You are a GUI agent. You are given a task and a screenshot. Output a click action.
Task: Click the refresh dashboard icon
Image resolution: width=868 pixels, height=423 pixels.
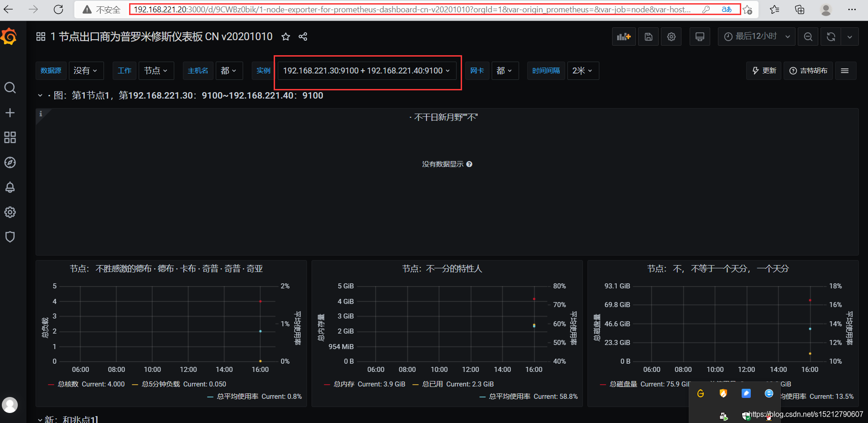(831, 37)
